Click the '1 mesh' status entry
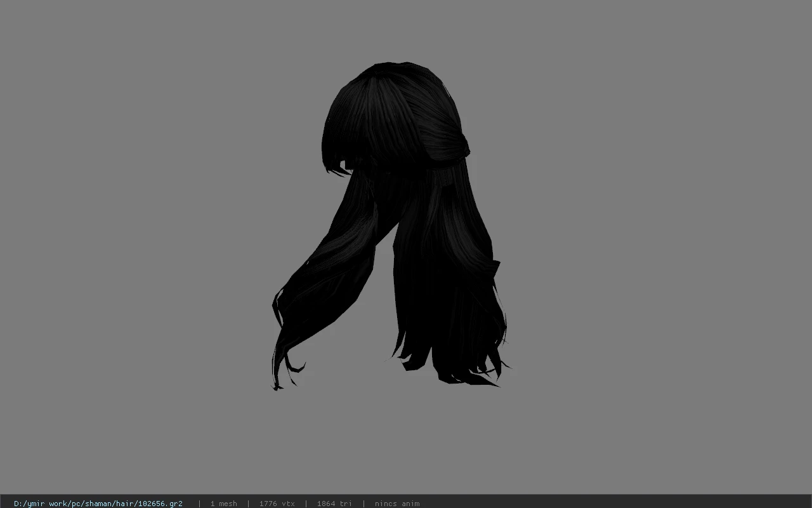The height and width of the screenshot is (508, 812). coord(224,504)
